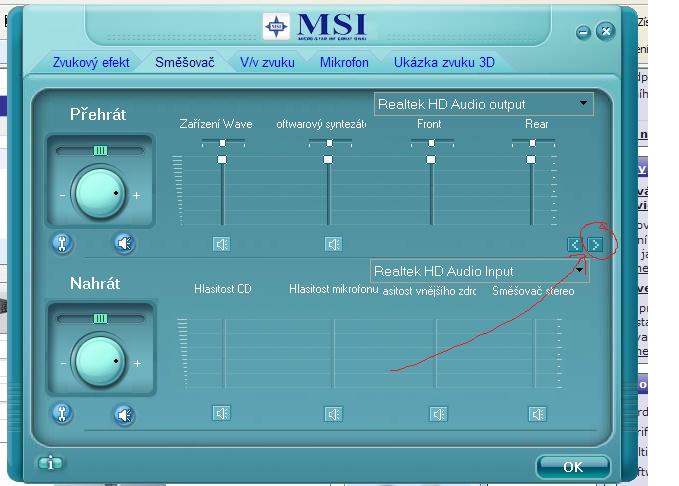Image resolution: width=679 pixels, height=486 pixels.
Task: Confirm with the OK button
Action: pyautogui.click(x=573, y=467)
